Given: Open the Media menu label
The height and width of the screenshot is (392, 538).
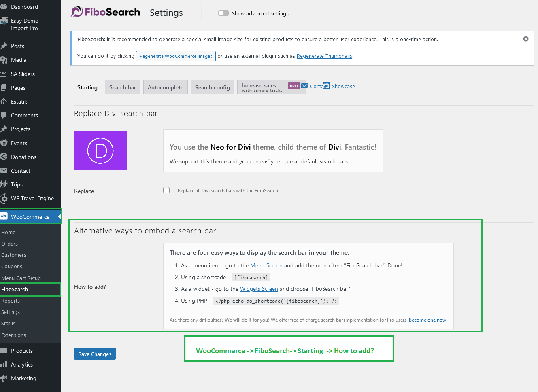Looking at the screenshot, I should tap(19, 60).
